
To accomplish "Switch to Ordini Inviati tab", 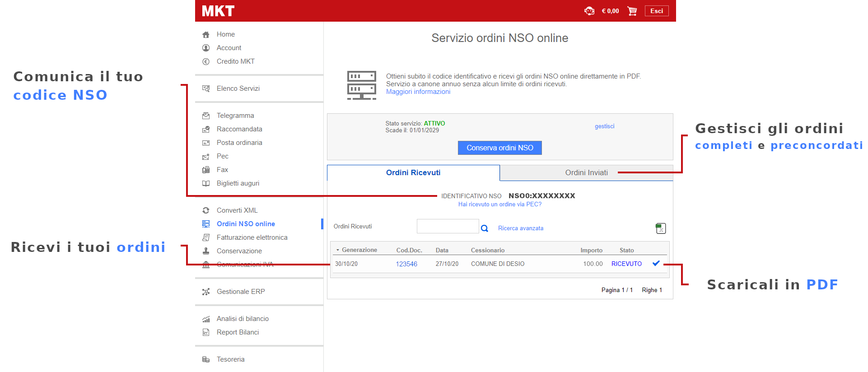I will 586,172.
